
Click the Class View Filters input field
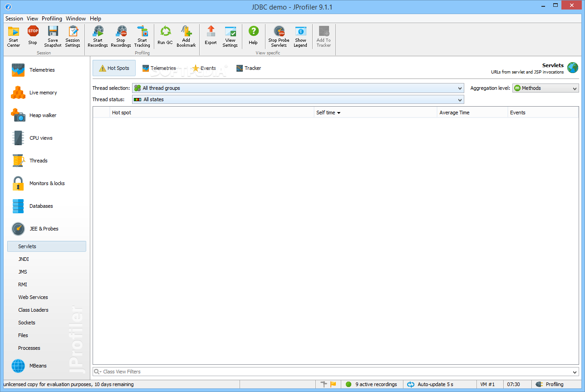(336, 372)
